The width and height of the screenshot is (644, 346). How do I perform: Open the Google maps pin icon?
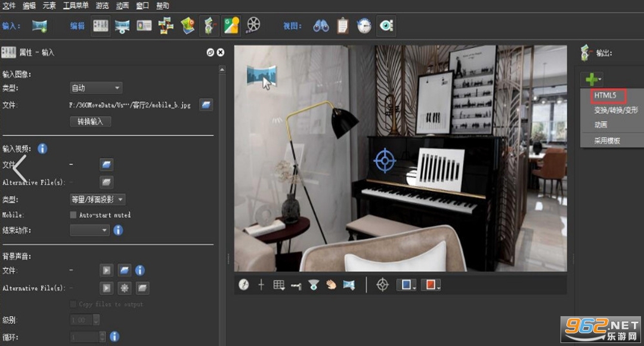[x=231, y=26]
